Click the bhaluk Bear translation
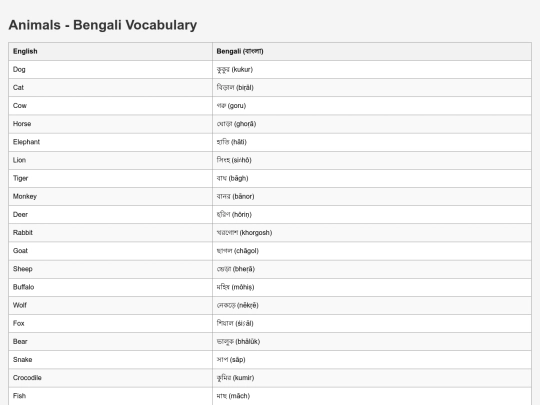Screen dimensions: 540x405 [x=372, y=342]
